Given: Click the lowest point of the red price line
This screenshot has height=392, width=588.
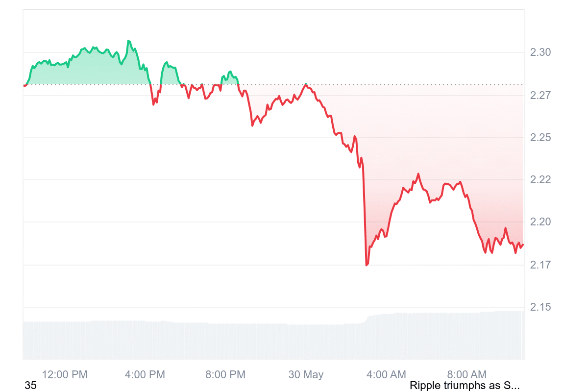Looking at the screenshot, I should click(367, 265).
